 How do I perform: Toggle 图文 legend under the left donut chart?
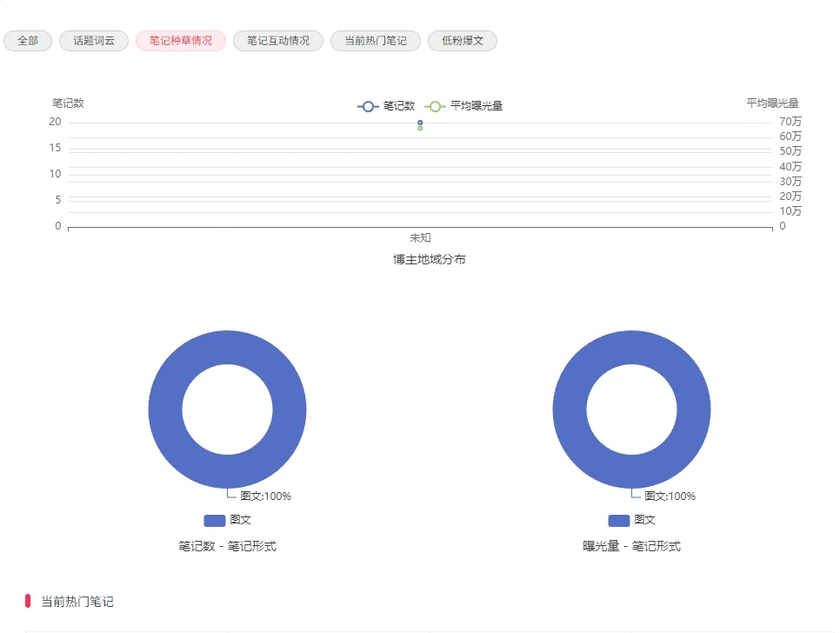point(227,520)
